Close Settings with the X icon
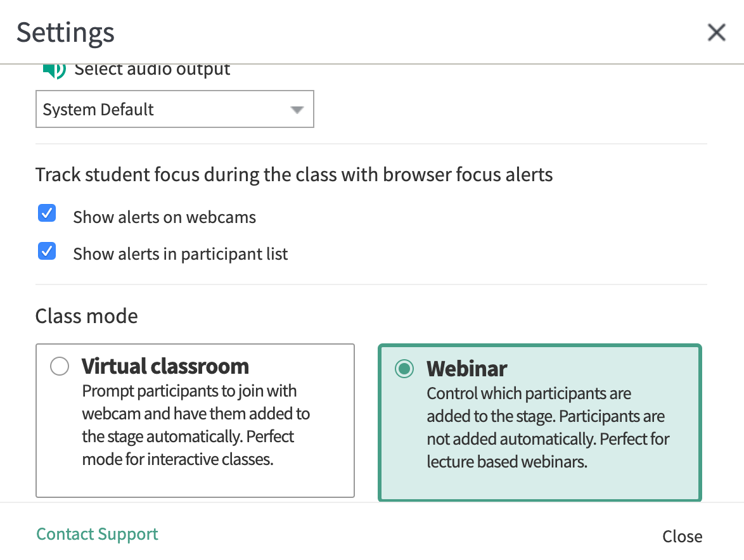 coord(716,32)
